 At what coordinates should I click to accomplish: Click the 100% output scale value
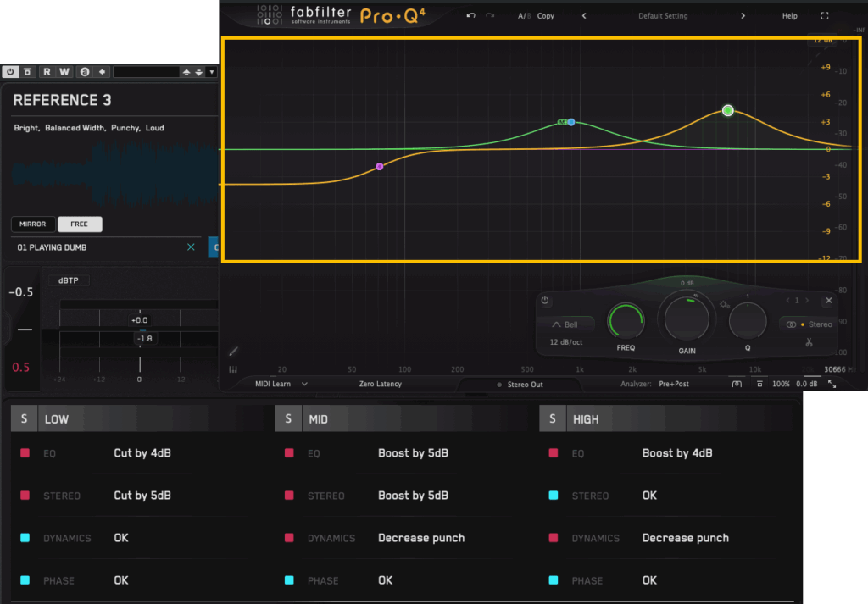(781, 384)
